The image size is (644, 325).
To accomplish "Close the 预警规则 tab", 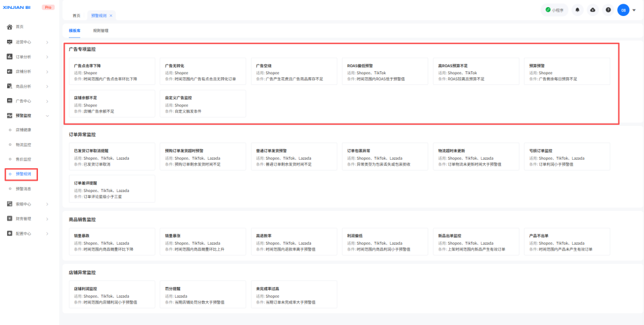I will tap(111, 15).
